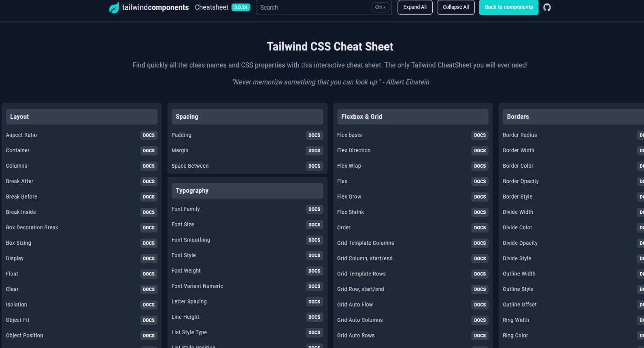
Task: Open DOCS for Grid Auto Rows
Action: [480, 335]
